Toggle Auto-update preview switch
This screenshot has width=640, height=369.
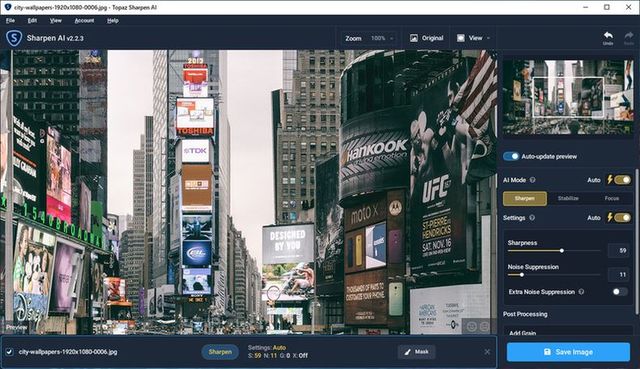(511, 156)
